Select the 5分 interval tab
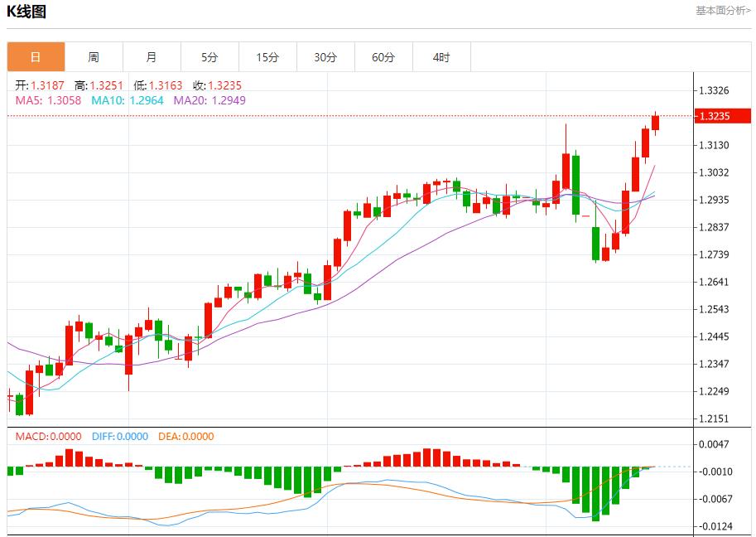This screenshot has height=537, width=756. pyautogui.click(x=209, y=56)
